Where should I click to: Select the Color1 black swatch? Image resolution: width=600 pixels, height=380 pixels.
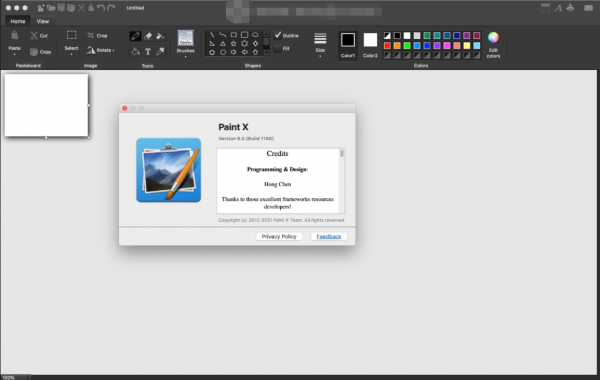coord(348,40)
